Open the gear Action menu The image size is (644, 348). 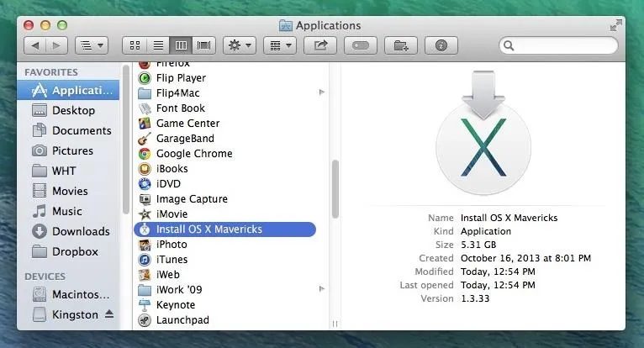240,45
